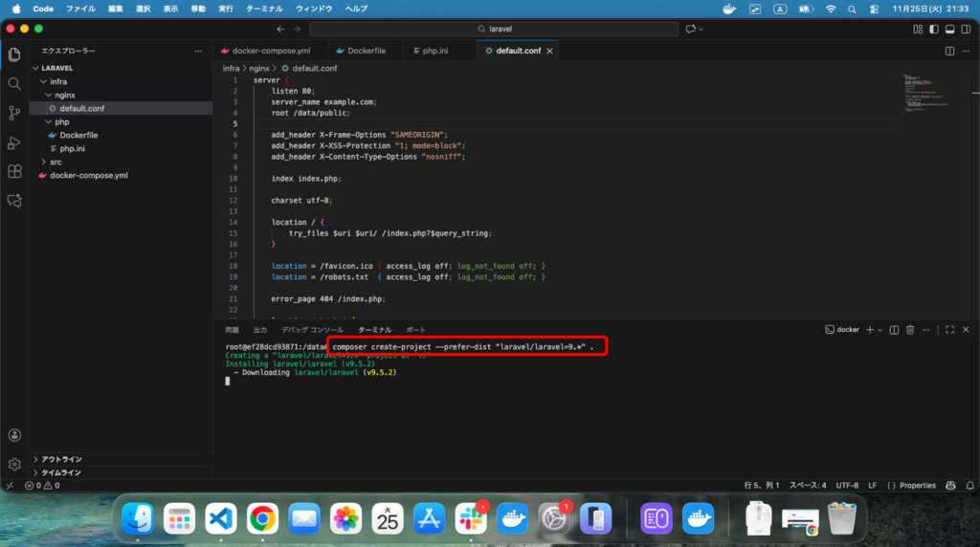The width and height of the screenshot is (980, 547).
Task: Click the UTF-8 encoding in status bar
Action: [848, 485]
